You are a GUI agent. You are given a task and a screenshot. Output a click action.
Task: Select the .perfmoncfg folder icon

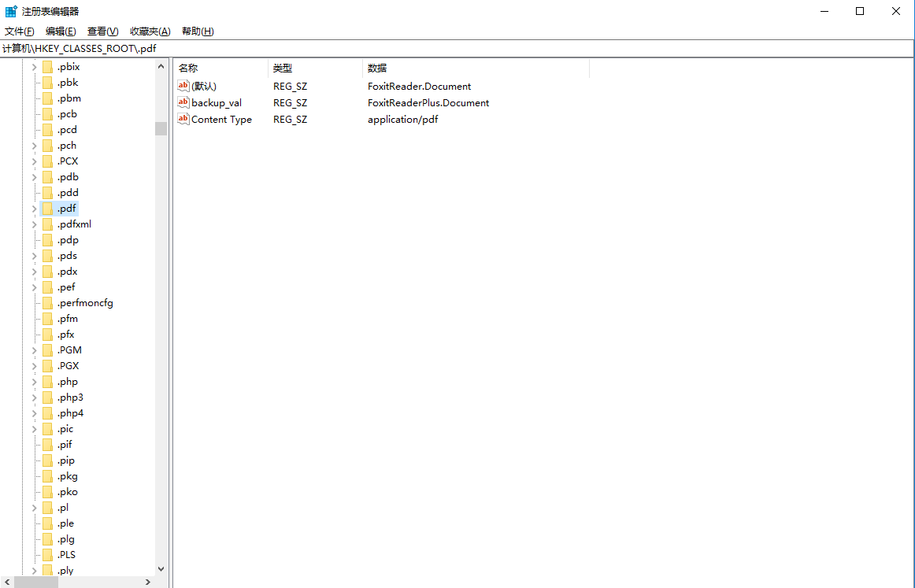click(49, 302)
